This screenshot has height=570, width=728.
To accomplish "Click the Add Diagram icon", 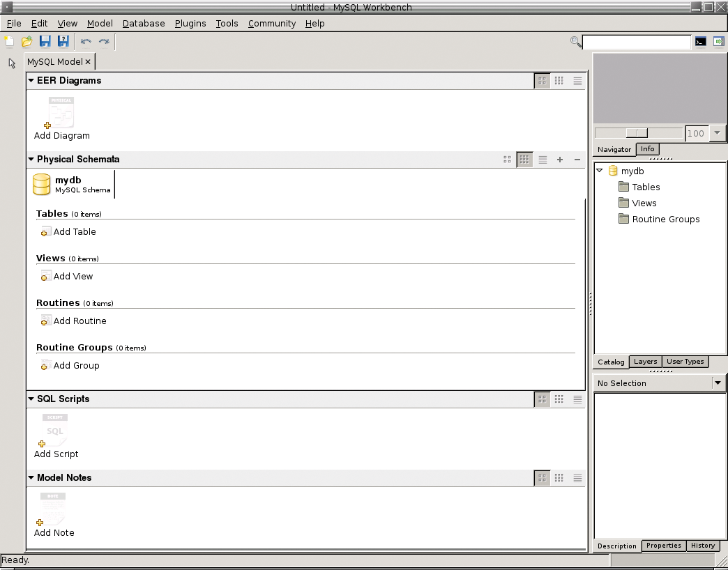I will pos(61,113).
